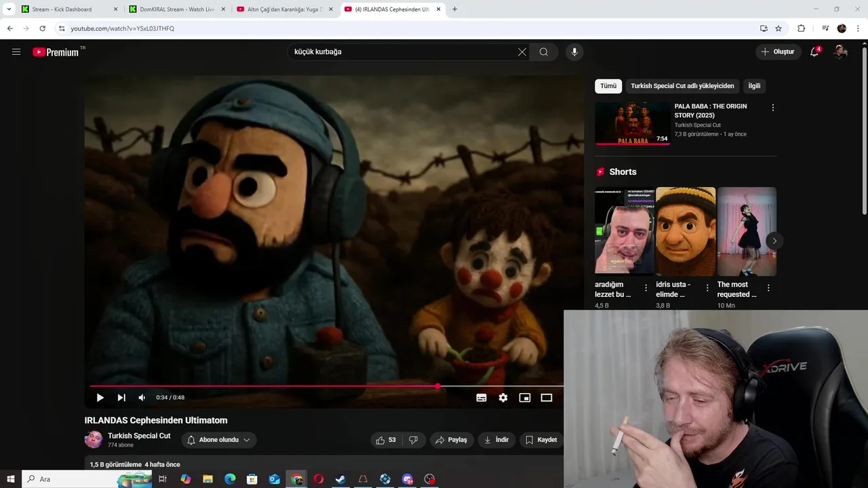Viewport: 868px width, 488px height.
Task: Open YouTube notifications bell
Action: coord(814,52)
